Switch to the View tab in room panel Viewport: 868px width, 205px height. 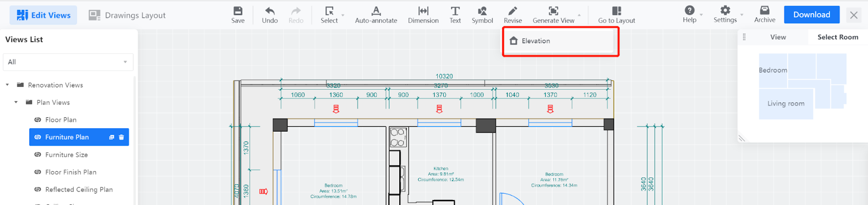[x=778, y=37]
